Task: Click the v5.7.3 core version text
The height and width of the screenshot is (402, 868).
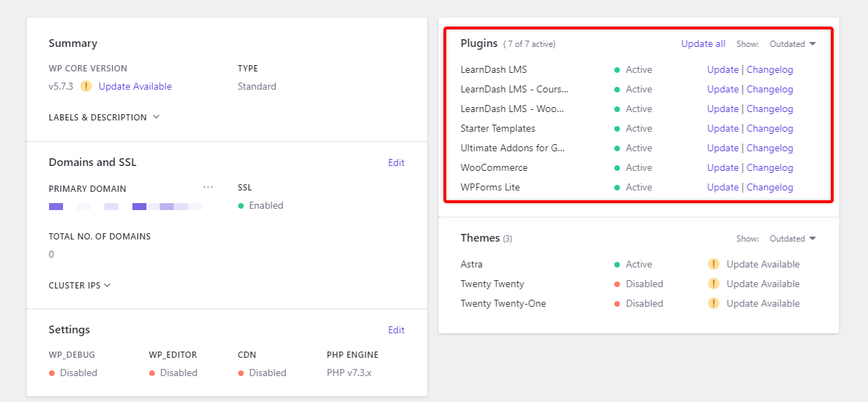Action: pos(62,86)
